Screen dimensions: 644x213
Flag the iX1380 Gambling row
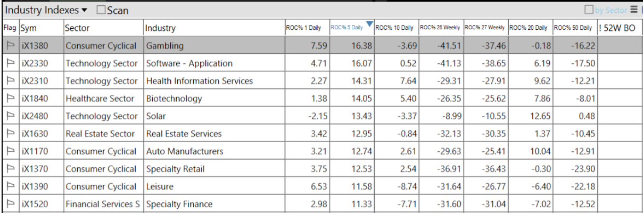(x=10, y=46)
